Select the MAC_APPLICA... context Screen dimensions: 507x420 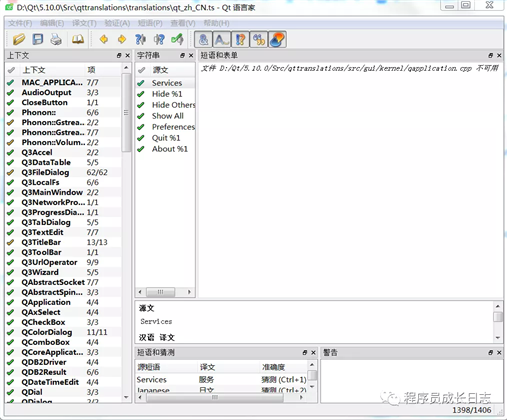(63, 82)
